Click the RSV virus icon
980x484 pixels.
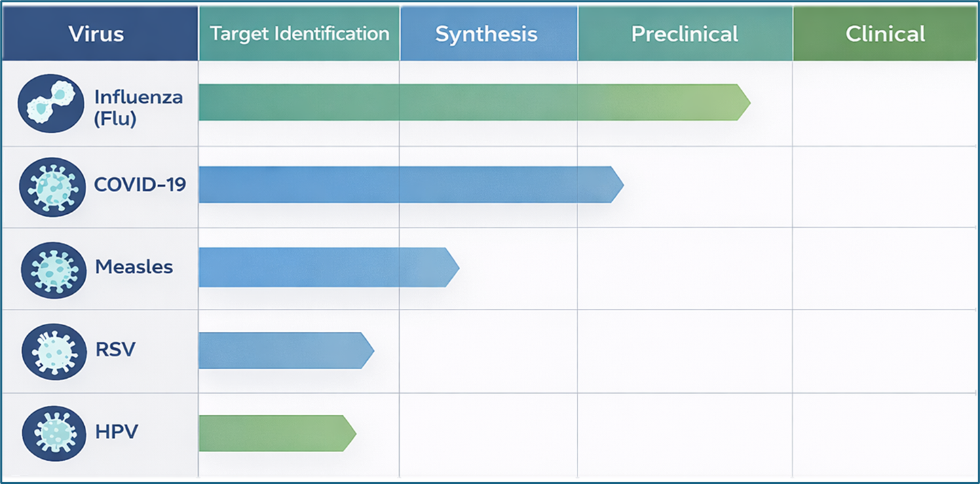click(x=54, y=351)
